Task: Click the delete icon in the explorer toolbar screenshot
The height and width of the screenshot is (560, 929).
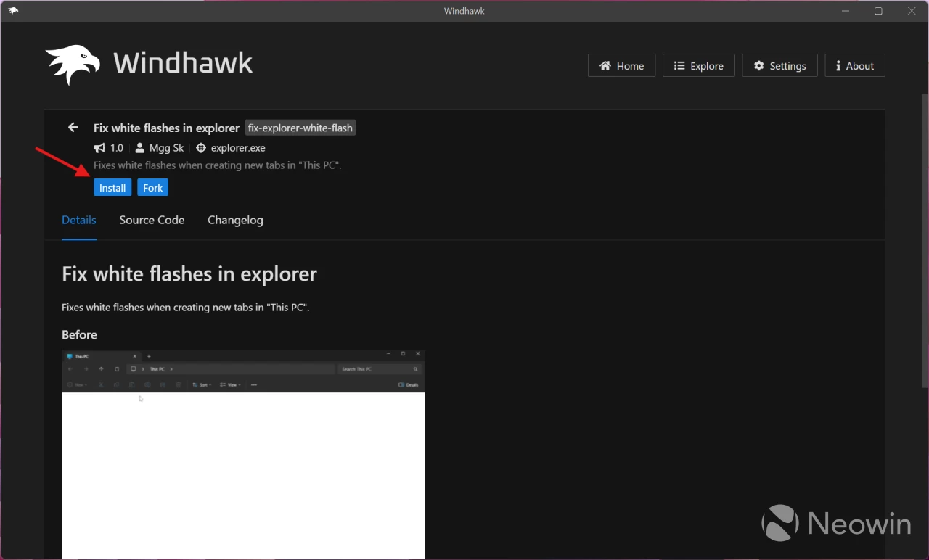Action: pos(178,384)
